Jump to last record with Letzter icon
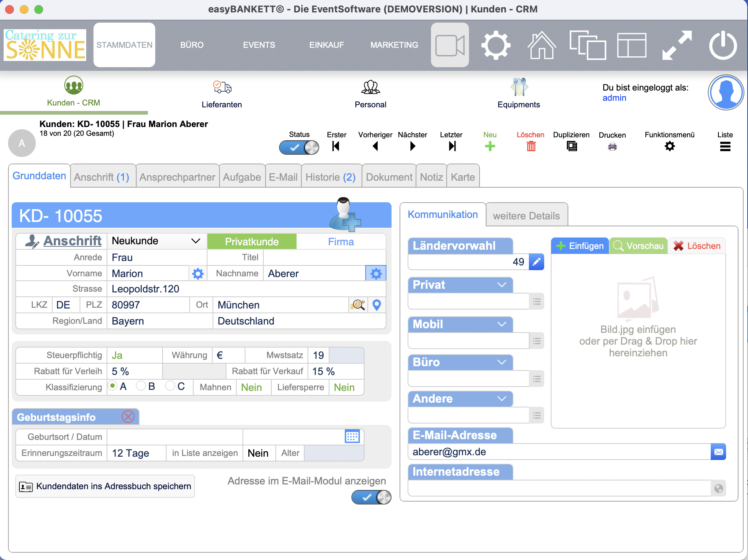This screenshot has height=560, width=748. (452, 146)
